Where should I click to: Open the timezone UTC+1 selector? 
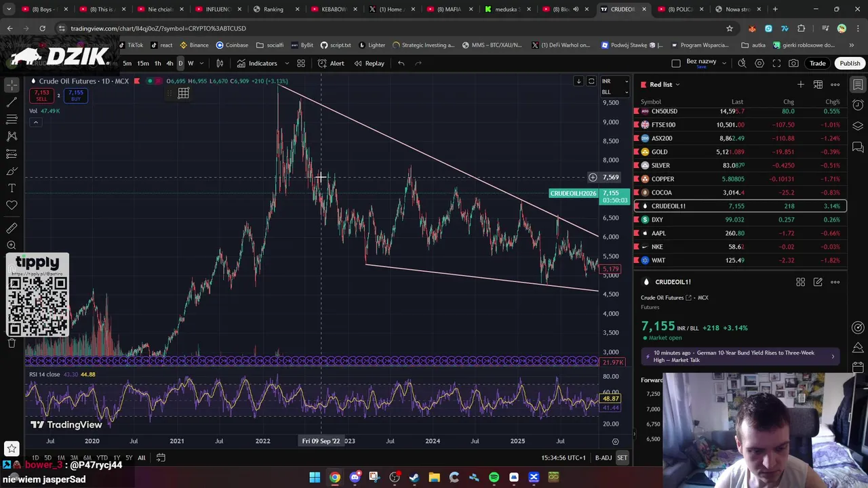pyautogui.click(x=564, y=457)
